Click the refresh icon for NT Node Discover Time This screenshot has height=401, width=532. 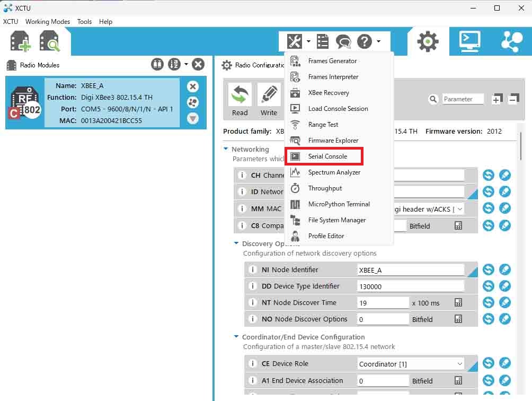488,302
